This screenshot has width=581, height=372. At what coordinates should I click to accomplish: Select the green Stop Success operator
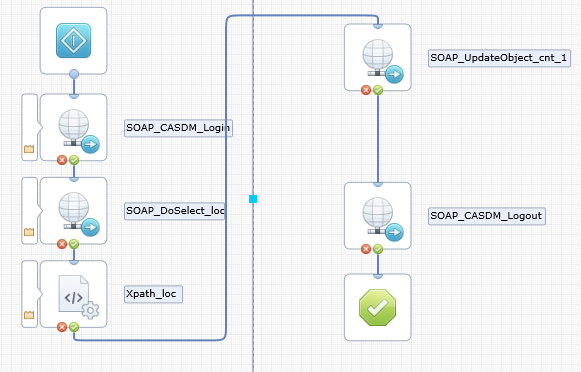[x=378, y=308]
